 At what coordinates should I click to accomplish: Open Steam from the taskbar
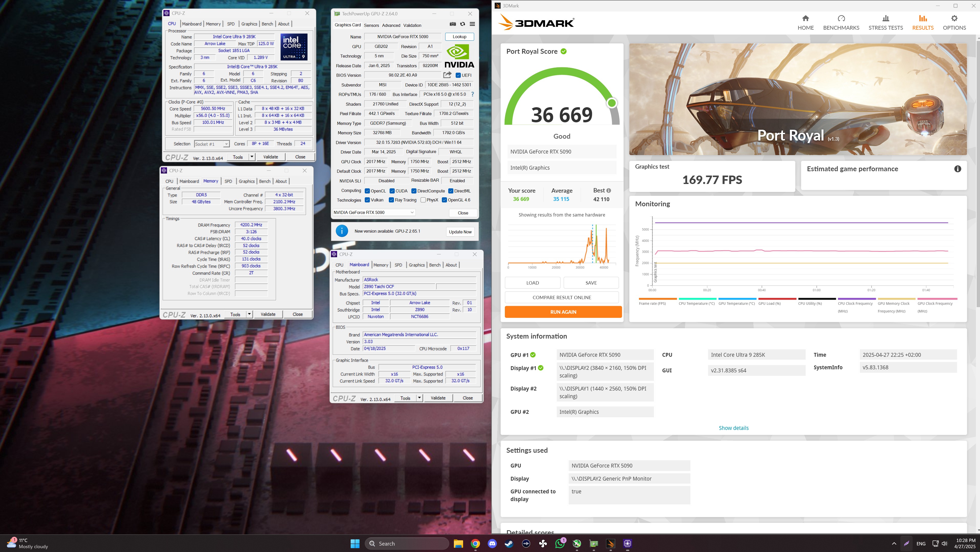[509, 544]
